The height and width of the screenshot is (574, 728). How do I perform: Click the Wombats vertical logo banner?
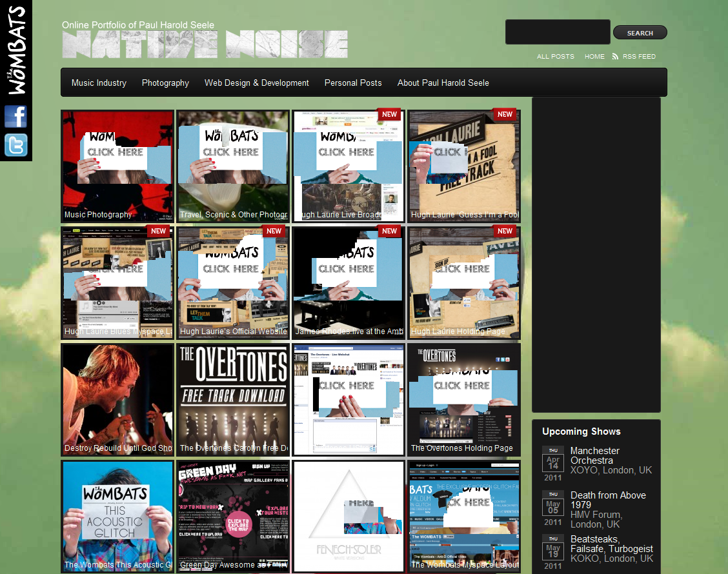point(16,50)
